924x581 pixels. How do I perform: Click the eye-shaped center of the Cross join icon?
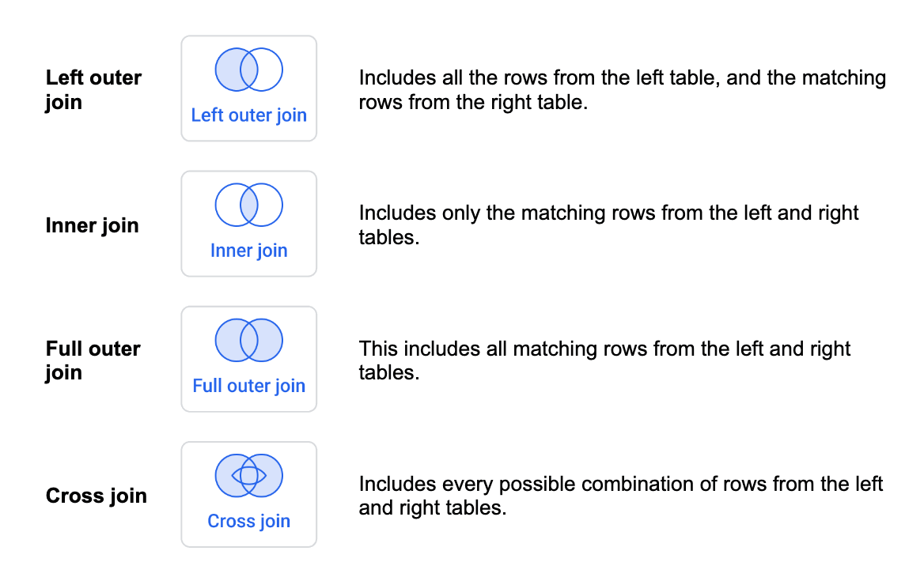click(x=249, y=475)
